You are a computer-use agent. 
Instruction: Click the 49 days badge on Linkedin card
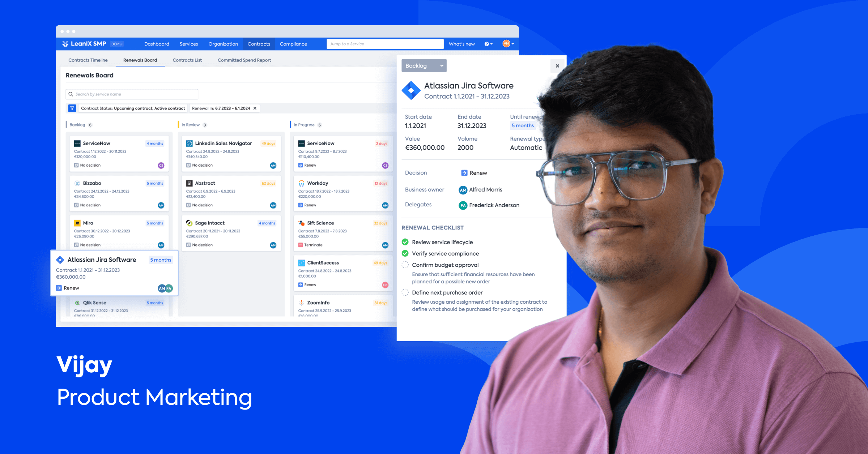268,144
